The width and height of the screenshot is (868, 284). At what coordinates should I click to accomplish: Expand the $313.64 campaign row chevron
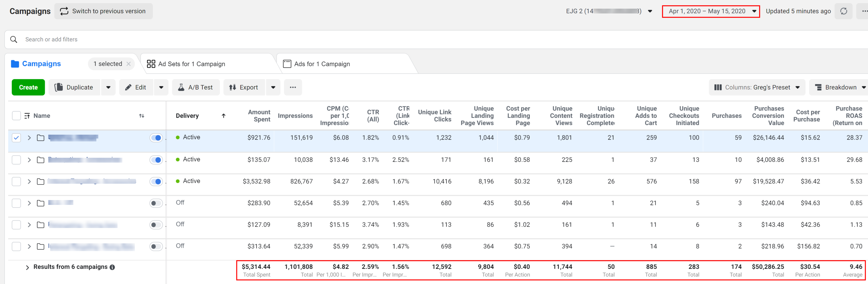[29, 246]
